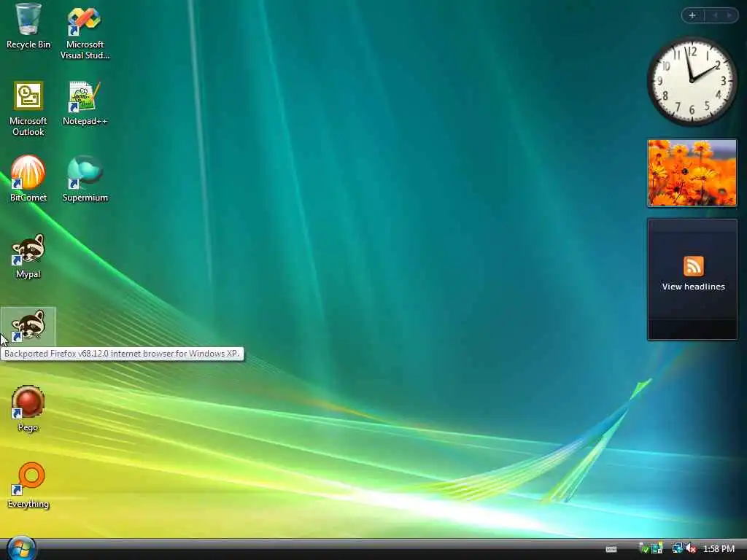Click the sidebar previous page arrow
This screenshot has height=560, width=747.
[x=715, y=15]
